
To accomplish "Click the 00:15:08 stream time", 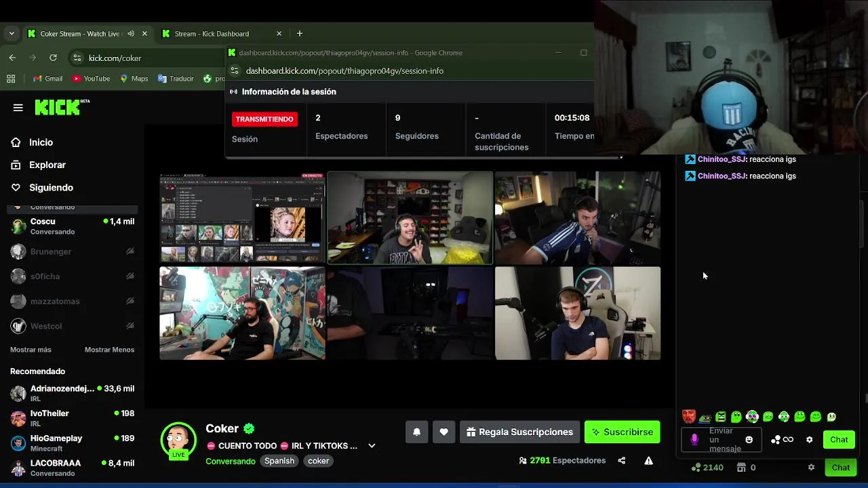I will tap(572, 118).
